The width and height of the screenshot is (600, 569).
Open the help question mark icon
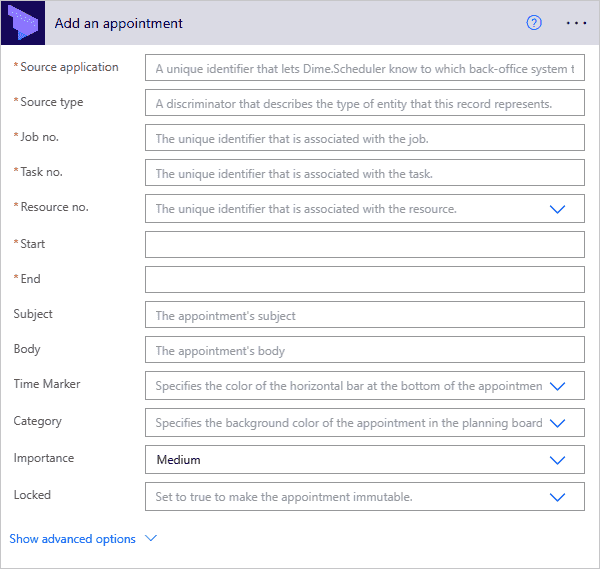534,23
